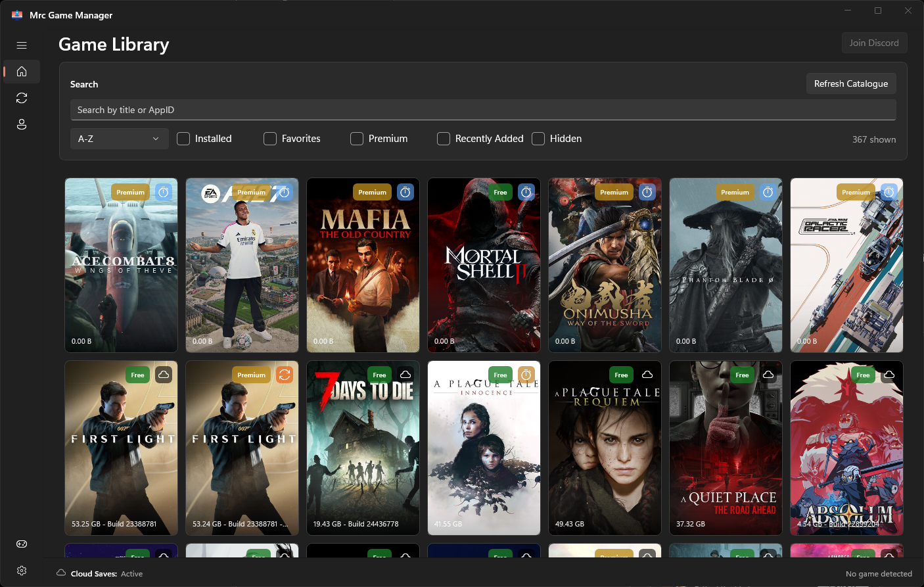The width and height of the screenshot is (924, 587).
Task: Click Premium badge on Mafia card
Action: click(372, 192)
